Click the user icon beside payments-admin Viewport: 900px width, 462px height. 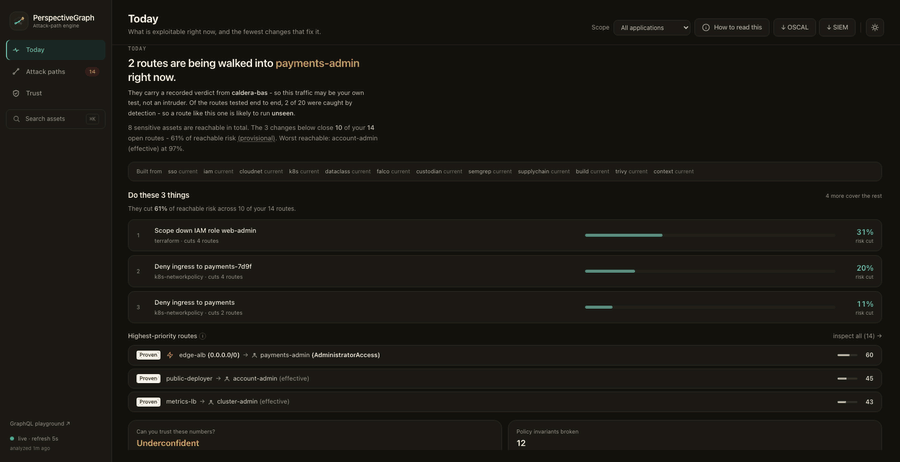pyautogui.click(x=255, y=356)
